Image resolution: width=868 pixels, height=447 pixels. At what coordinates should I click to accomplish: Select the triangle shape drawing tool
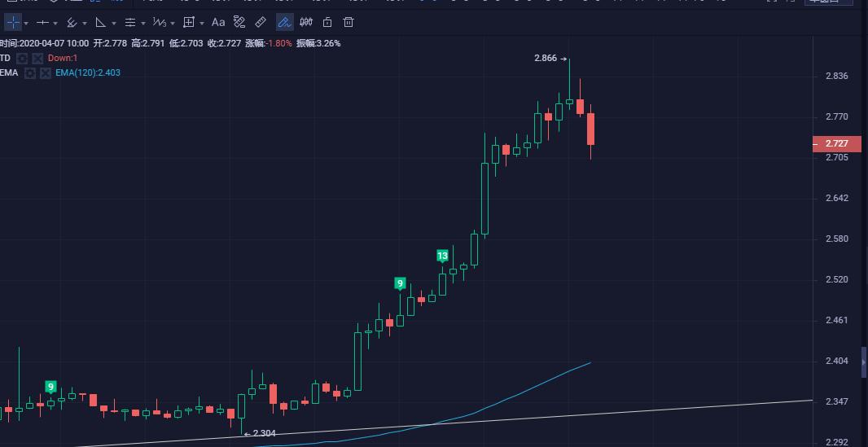pyautogui.click(x=101, y=23)
